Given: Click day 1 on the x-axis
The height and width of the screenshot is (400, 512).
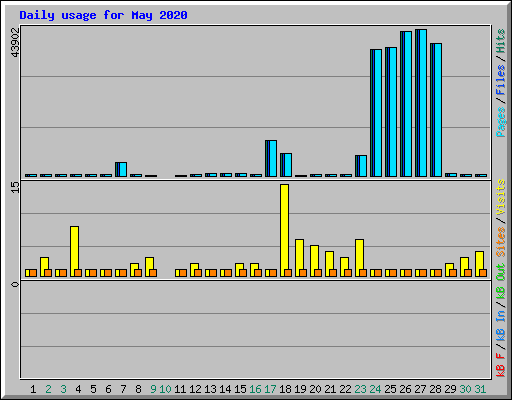Looking at the screenshot, I should pyautogui.click(x=33, y=389).
